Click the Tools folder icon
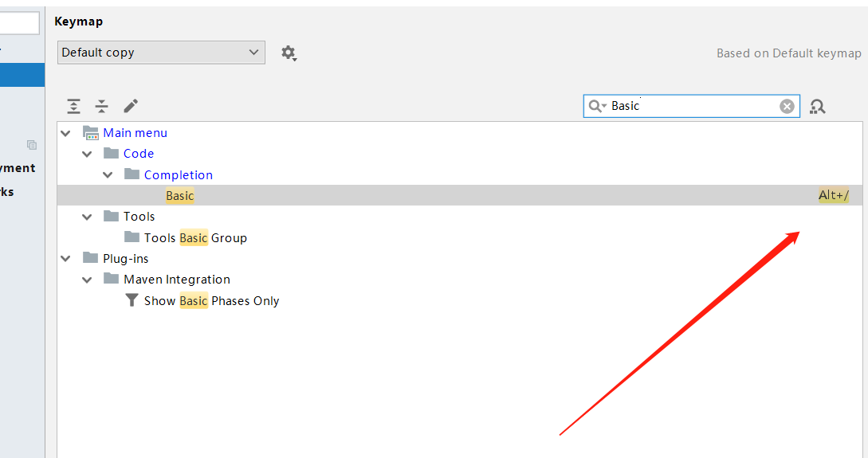 click(112, 216)
